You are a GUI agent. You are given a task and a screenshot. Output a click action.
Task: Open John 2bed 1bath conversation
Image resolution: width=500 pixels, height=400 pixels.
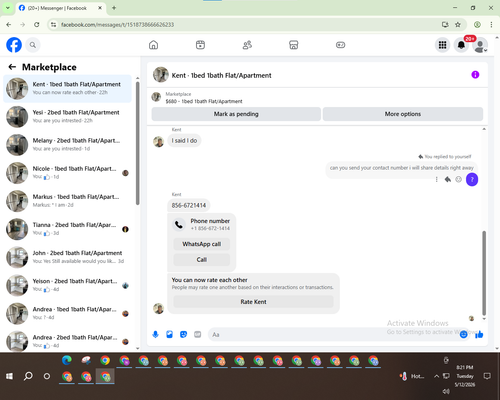tap(68, 257)
